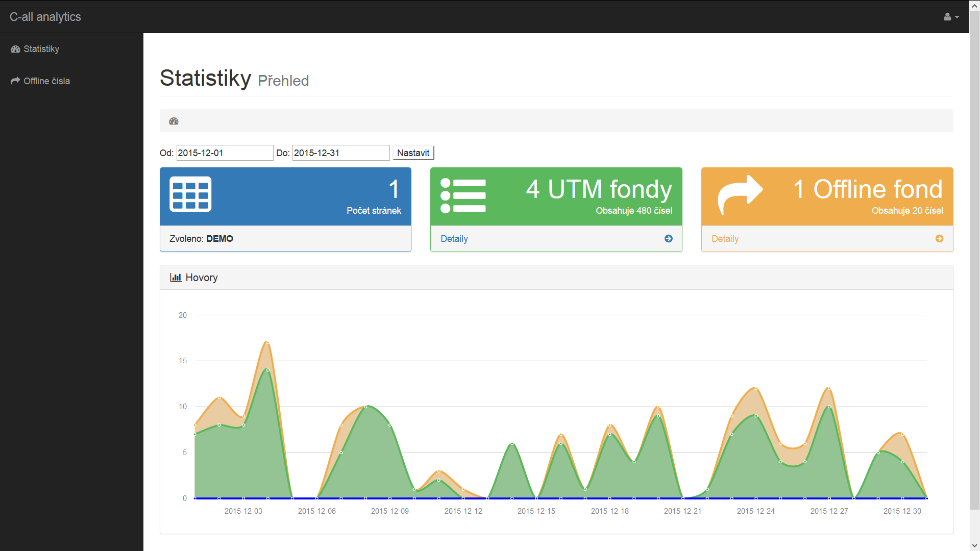Screen dimensions: 980x551
Task: Click the list icon in the UTM fondy card
Action: pos(463,195)
